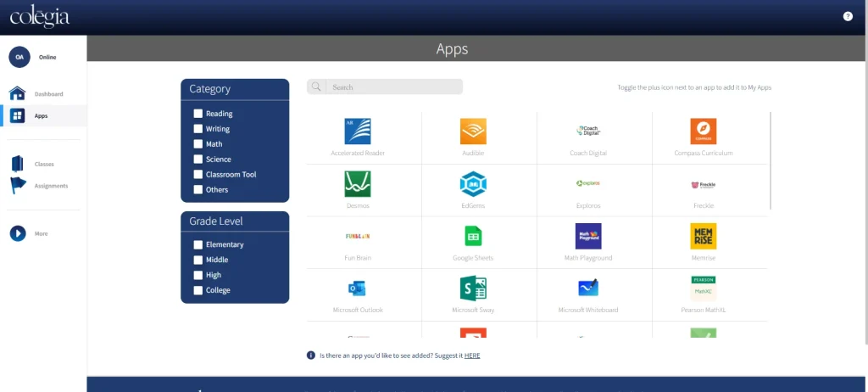Open the Freckle app icon
Image resolution: width=868 pixels, height=392 pixels.
point(703,185)
